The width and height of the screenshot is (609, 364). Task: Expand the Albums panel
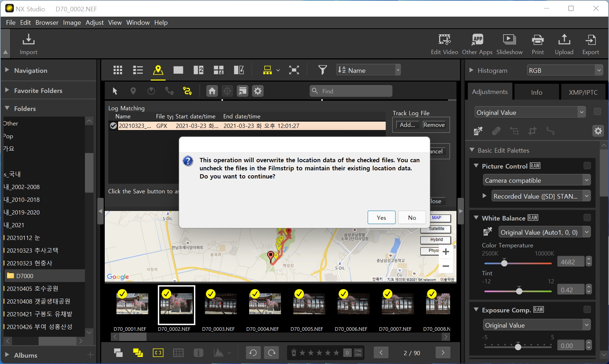(x=7, y=355)
